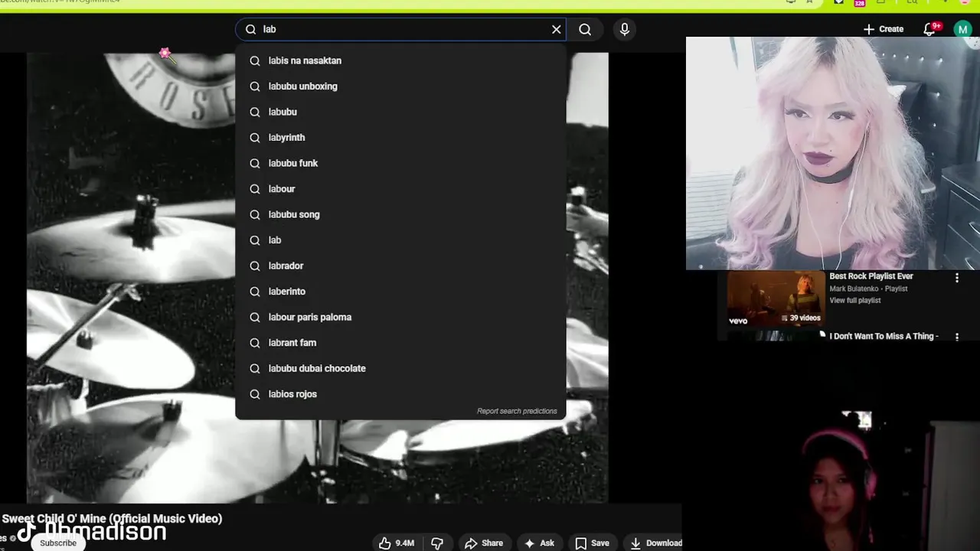The height and width of the screenshot is (551, 980).
Task: Save the video to a playlist
Action: (592, 543)
